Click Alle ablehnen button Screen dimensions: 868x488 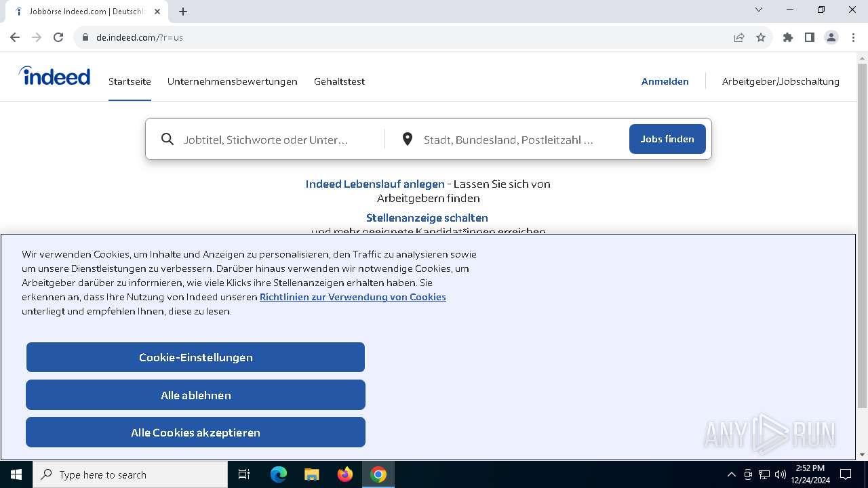(195, 395)
